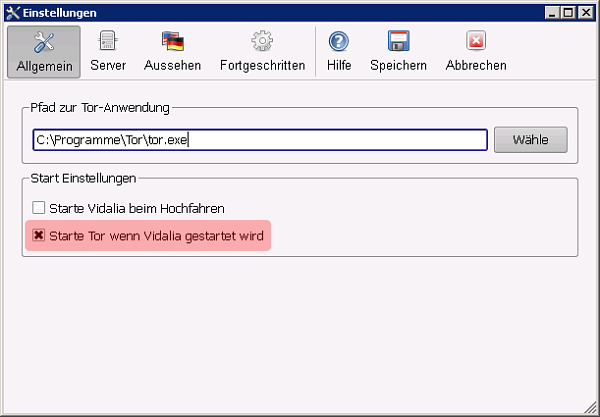Click the window resize grip corner

(590, 407)
